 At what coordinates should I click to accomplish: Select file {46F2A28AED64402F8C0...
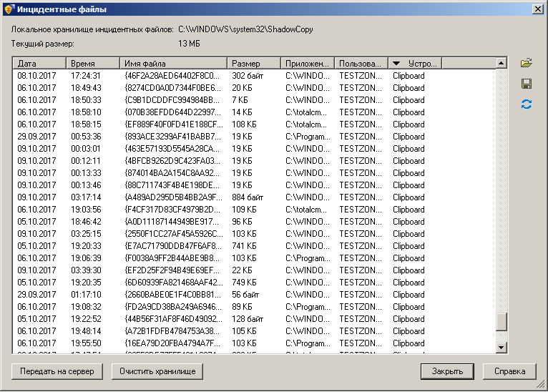[172, 76]
